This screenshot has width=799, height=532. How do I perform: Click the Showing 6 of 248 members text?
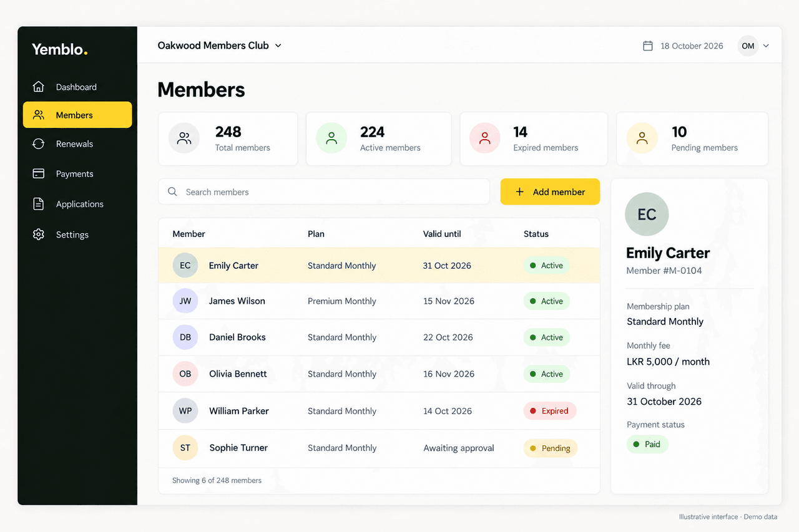click(x=217, y=480)
